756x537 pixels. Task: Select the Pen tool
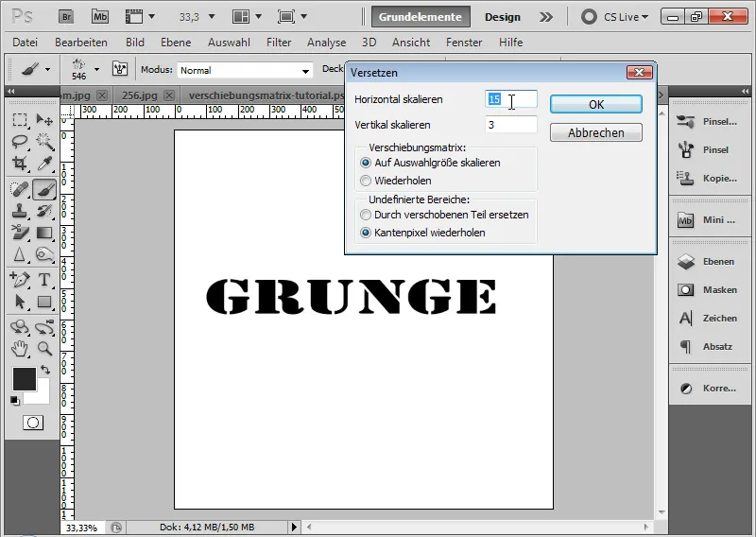click(x=20, y=279)
